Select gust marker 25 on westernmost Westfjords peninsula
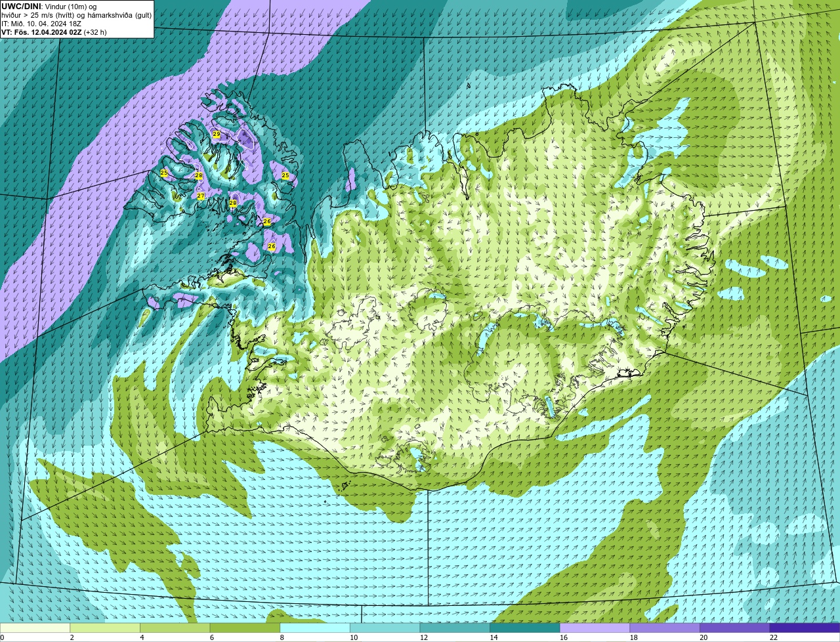 coord(164,173)
